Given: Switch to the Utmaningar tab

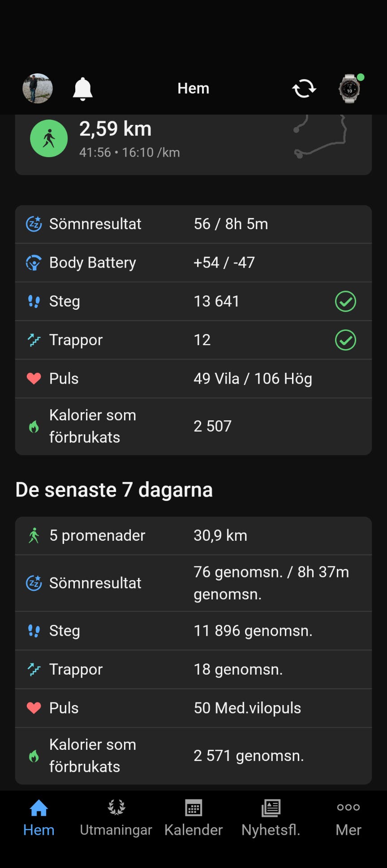Looking at the screenshot, I should coord(116,818).
